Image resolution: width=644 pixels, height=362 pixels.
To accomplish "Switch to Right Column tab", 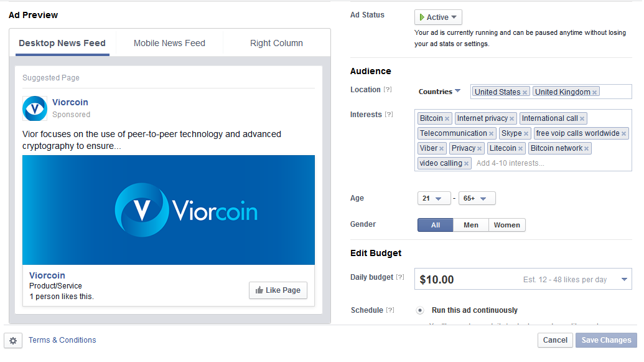I will [276, 43].
